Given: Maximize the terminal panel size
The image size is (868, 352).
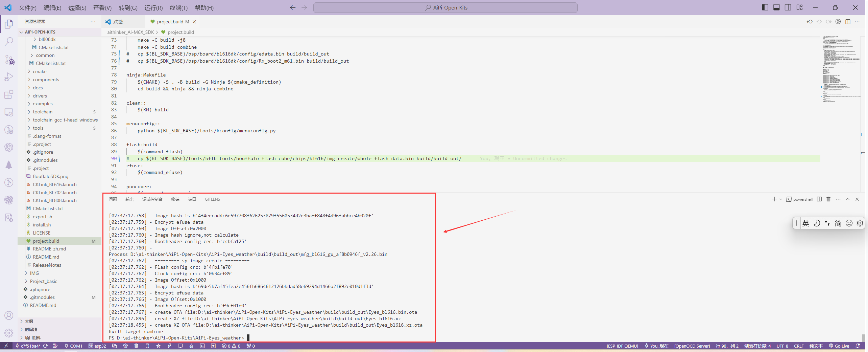Looking at the screenshot, I should pos(848,199).
